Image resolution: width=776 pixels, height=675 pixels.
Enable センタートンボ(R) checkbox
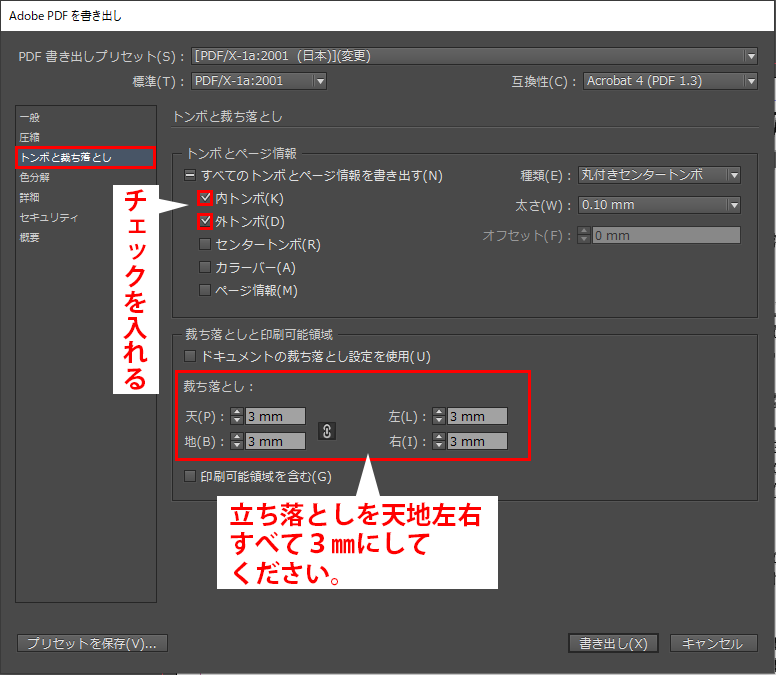coord(204,244)
